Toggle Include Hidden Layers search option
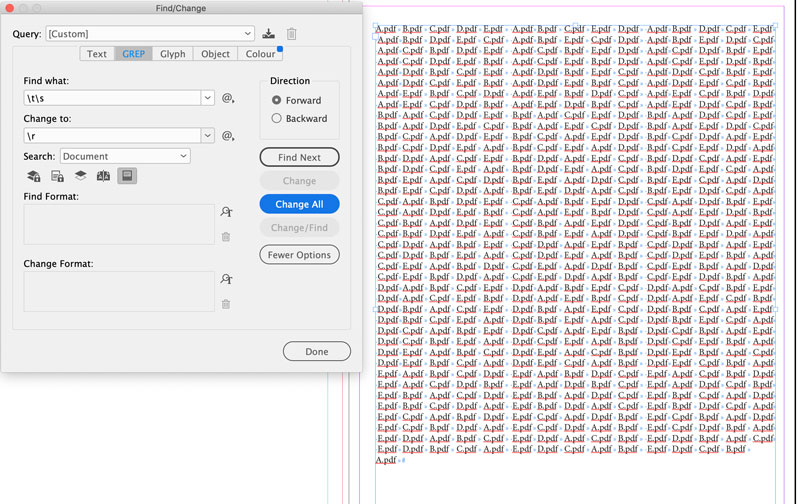800x504 pixels. [80, 176]
